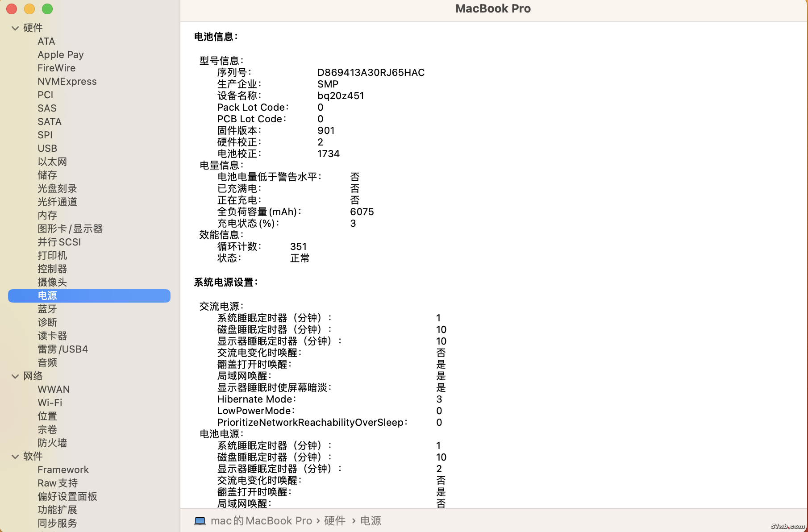Select SAS in the sidebar
Screen dimensions: 808x532
(47, 108)
